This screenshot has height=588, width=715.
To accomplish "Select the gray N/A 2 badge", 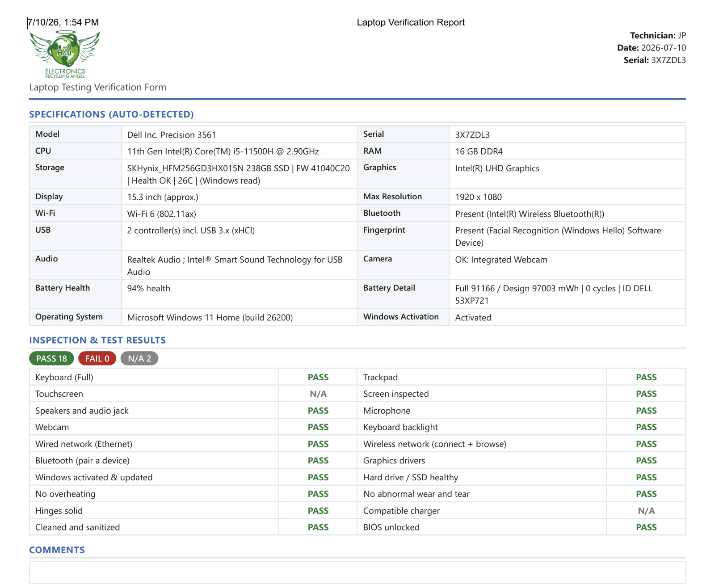I will point(139,358).
